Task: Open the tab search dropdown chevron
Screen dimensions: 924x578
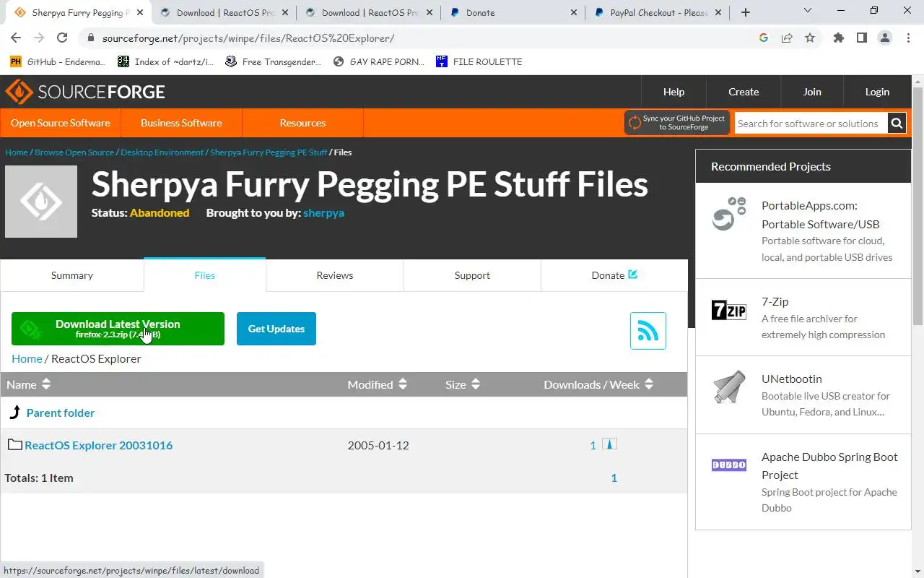Action: click(806, 11)
